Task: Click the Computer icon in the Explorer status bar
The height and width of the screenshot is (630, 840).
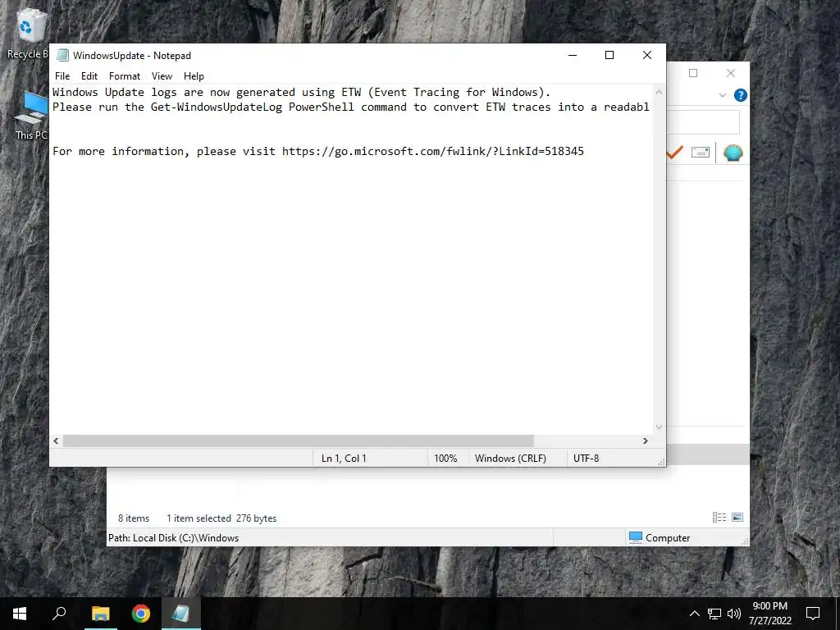Action: 636,537
